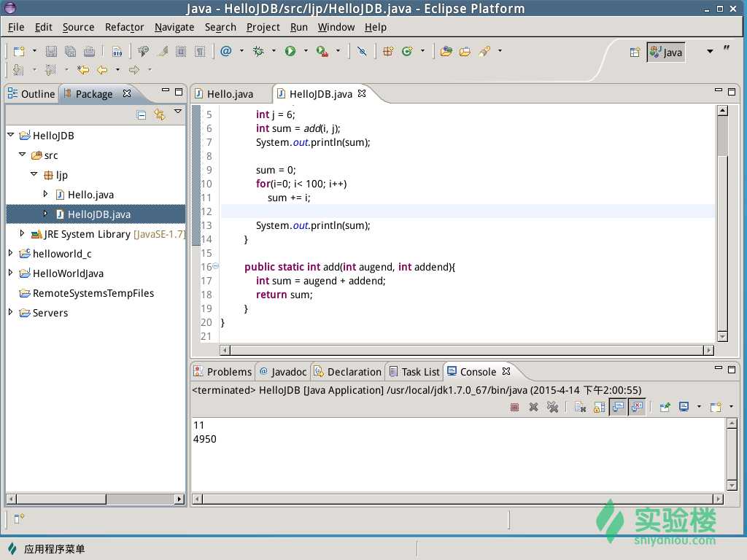Expand the JRE System Library node
This screenshot has width=747, height=560.
[x=22, y=234]
